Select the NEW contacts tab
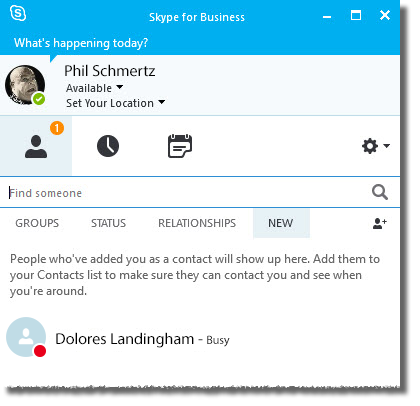The image size is (420, 406). click(x=281, y=223)
